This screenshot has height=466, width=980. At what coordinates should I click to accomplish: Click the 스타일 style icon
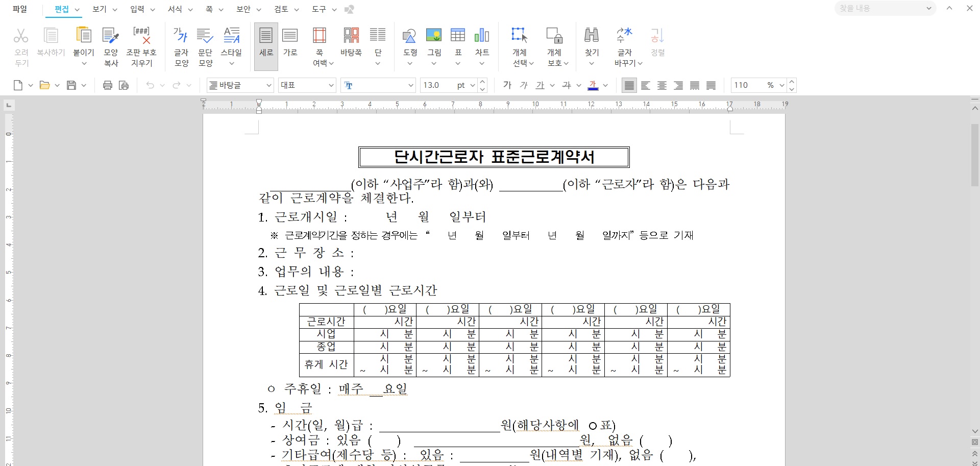tap(231, 36)
